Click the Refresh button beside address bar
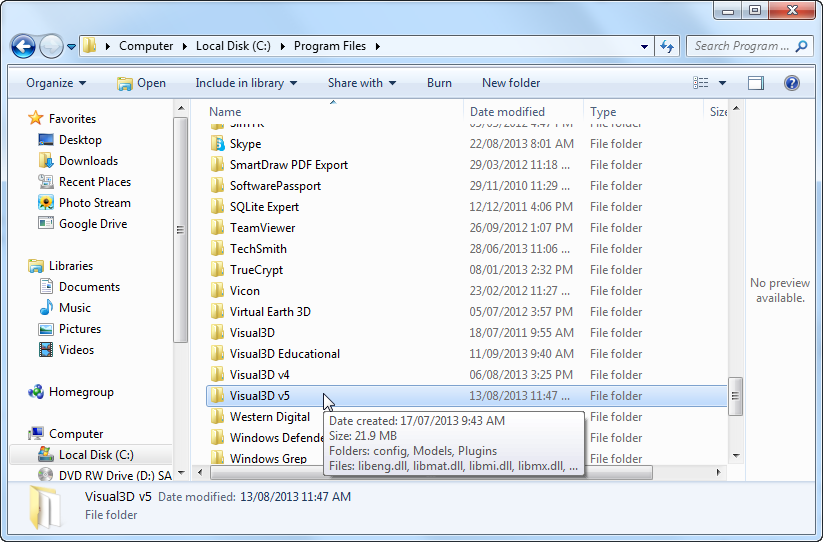 click(x=667, y=46)
